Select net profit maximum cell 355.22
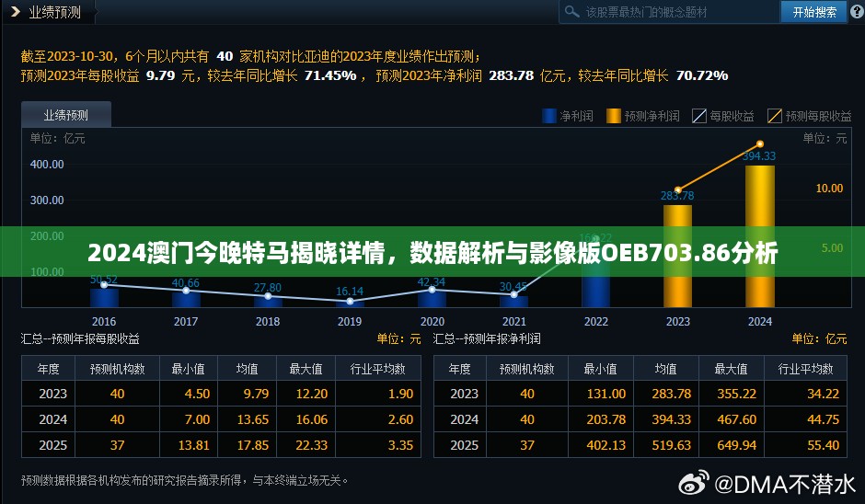The height and width of the screenshot is (504, 865). pos(736,394)
